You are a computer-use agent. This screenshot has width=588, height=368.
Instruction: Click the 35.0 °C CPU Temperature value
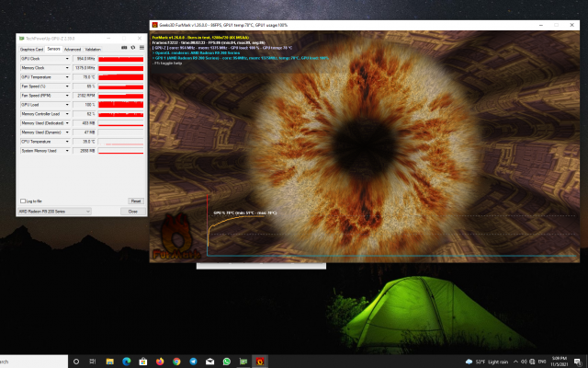point(85,142)
